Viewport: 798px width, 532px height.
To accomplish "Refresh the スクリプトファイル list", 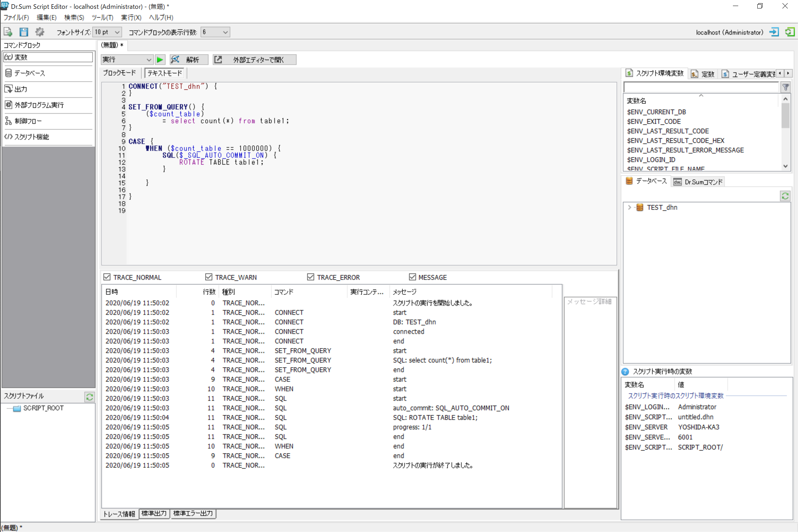I will [x=89, y=397].
